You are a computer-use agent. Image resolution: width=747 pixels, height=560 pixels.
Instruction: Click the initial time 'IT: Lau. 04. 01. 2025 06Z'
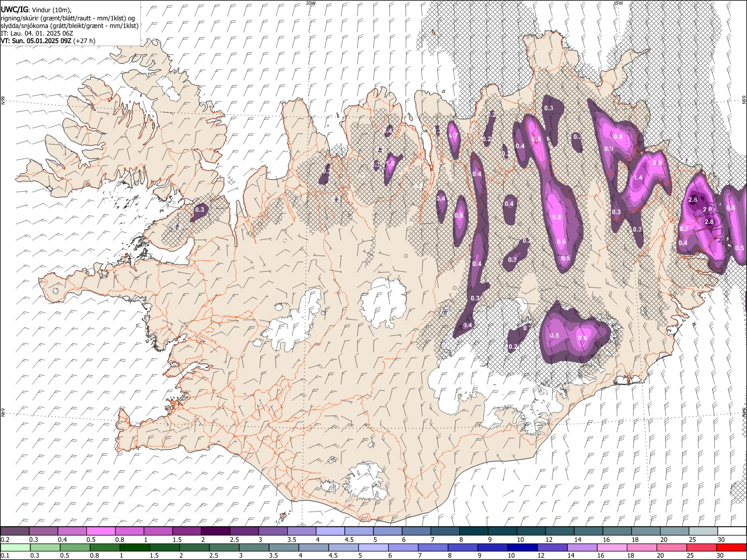(37, 33)
